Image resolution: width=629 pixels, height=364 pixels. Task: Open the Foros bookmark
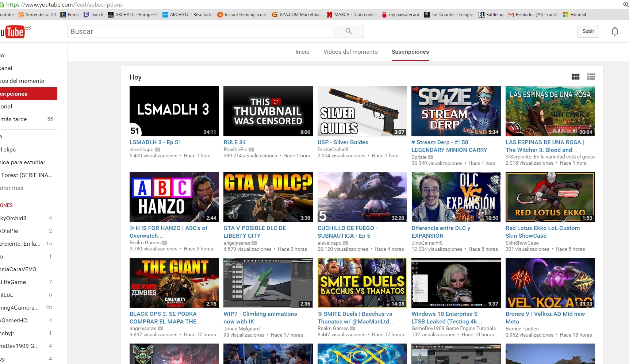point(69,15)
